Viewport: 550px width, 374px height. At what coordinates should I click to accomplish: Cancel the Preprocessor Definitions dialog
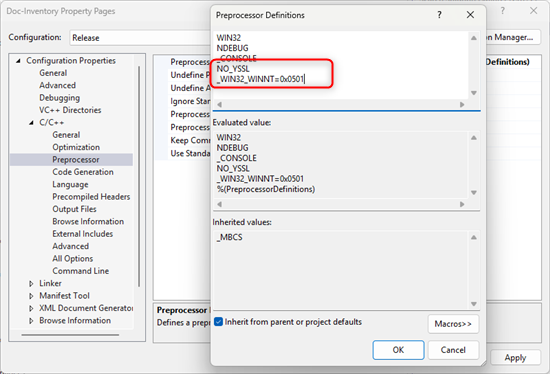pos(453,350)
